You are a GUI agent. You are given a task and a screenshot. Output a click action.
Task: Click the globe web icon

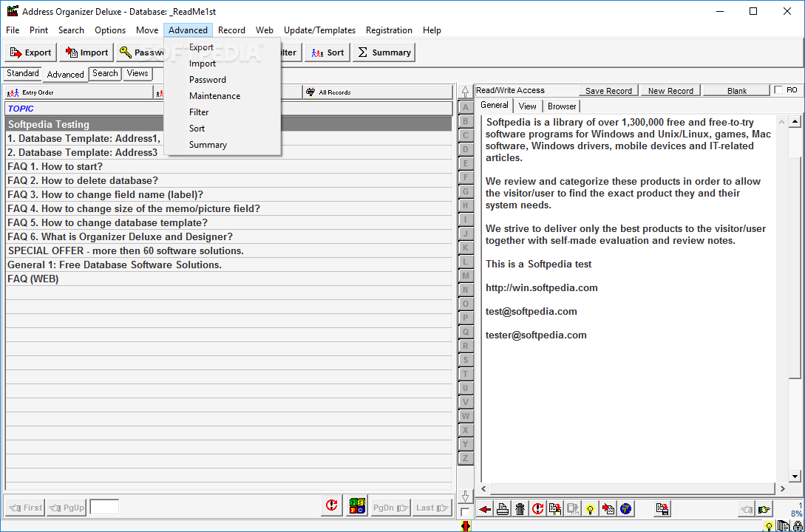pos(625,509)
